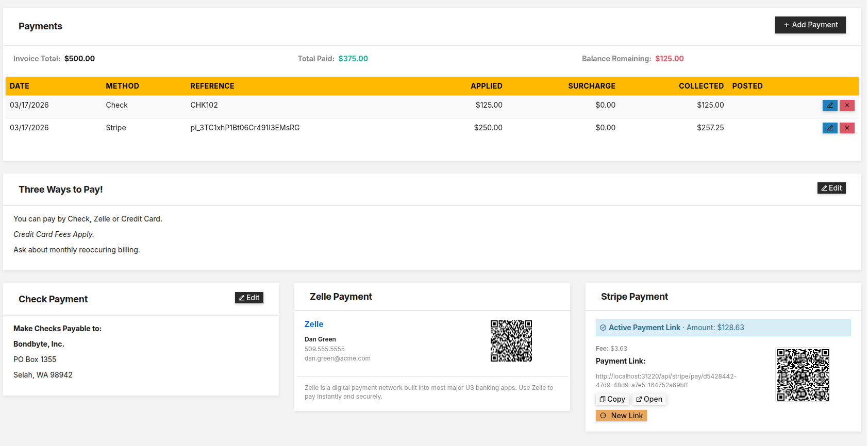Click the Stripe reference pi_3TC1xhP1Bt06Cr491I3EMsRG
This screenshot has height=446, width=868.
click(245, 128)
